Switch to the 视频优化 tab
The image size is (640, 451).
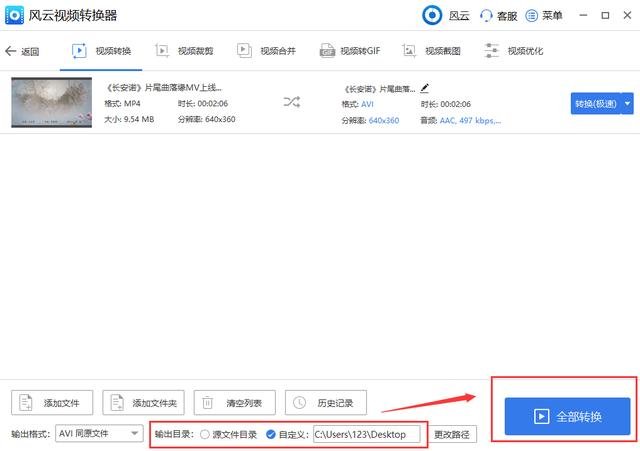pos(513,51)
